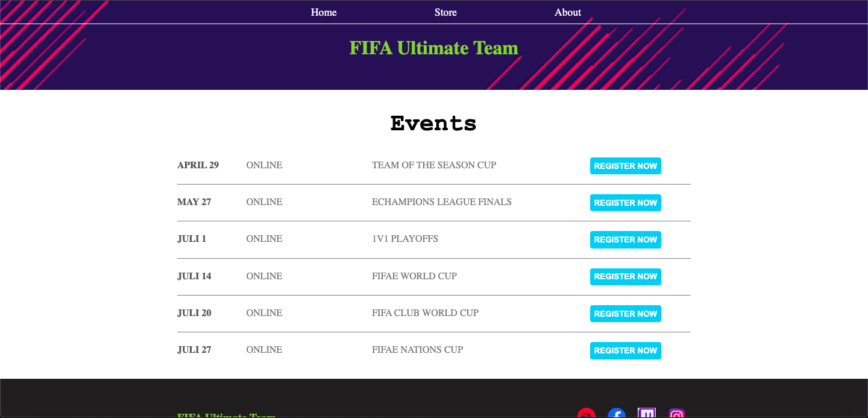The width and height of the screenshot is (868, 418).
Task: Click the FIFA Ultimate Team header title
Action: click(434, 48)
